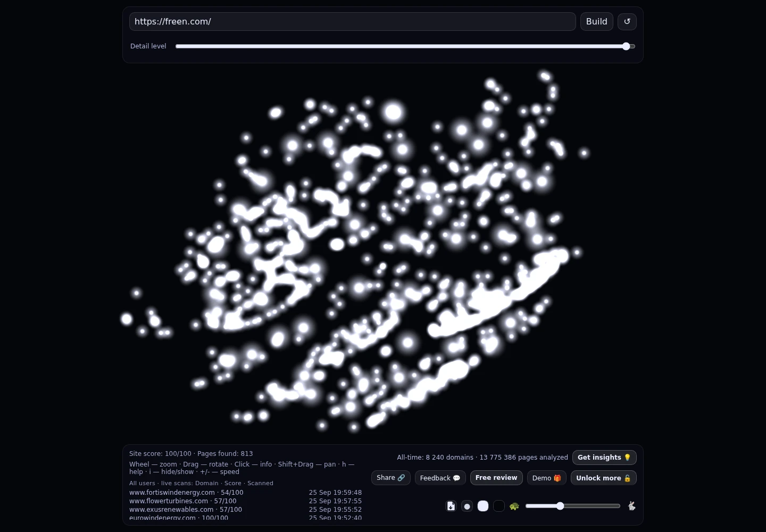Click the record dot icon button

coord(467,506)
